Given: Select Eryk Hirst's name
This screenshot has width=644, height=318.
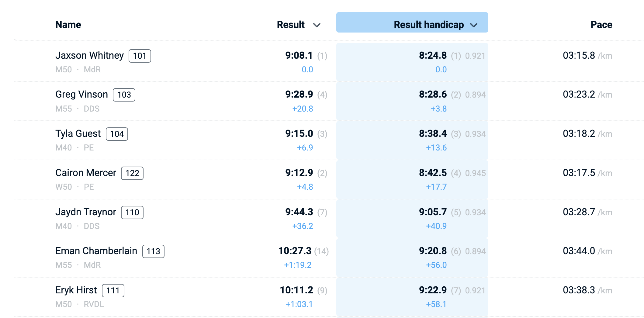Looking at the screenshot, I should pyautogui.click(x=76, y=290).
